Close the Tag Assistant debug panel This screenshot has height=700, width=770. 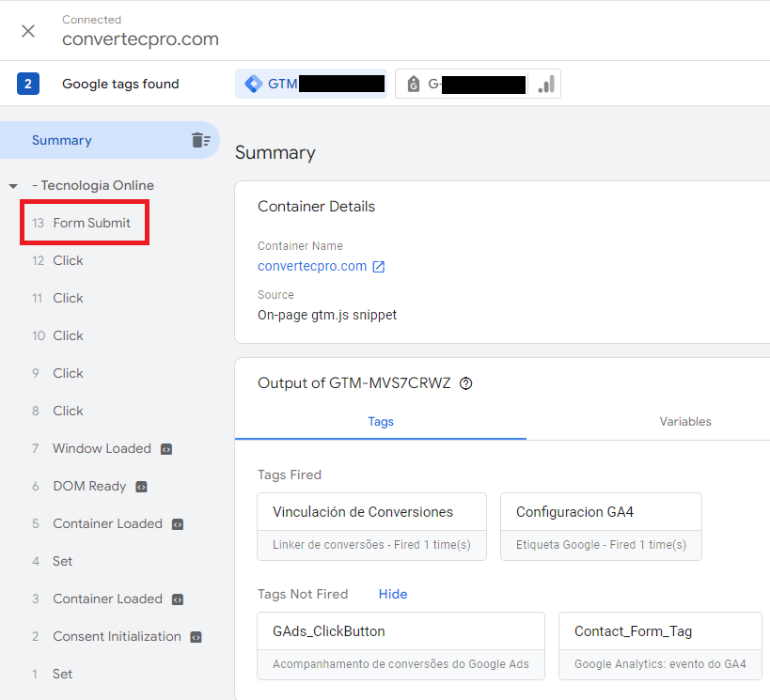tap(28, 31)
